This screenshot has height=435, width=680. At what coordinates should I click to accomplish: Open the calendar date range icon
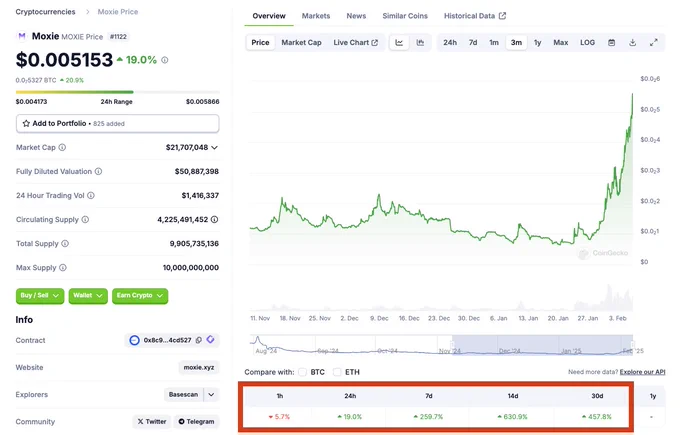[611, 43]
